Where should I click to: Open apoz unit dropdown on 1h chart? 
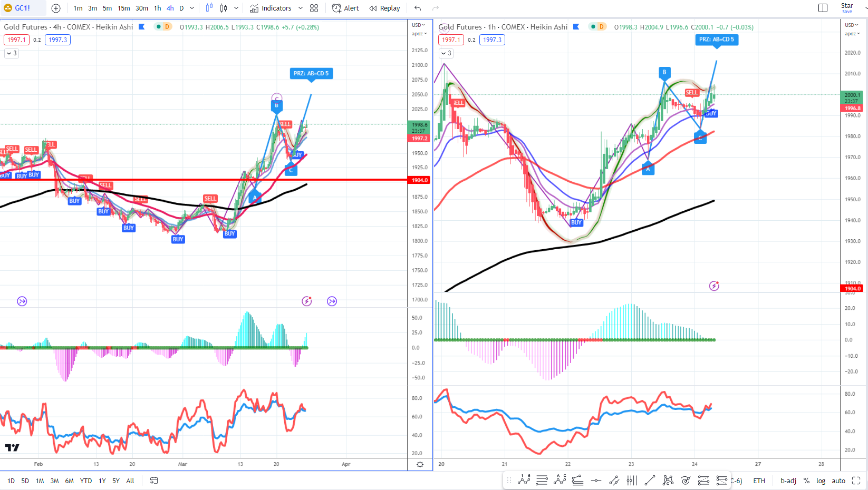[852, 34]
